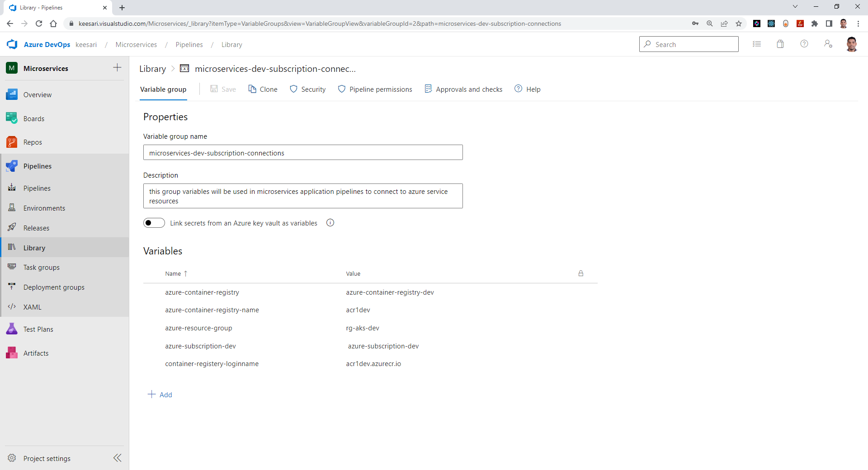Open the Repos hub icon
The image size is (868, 470).
(12, 142)
